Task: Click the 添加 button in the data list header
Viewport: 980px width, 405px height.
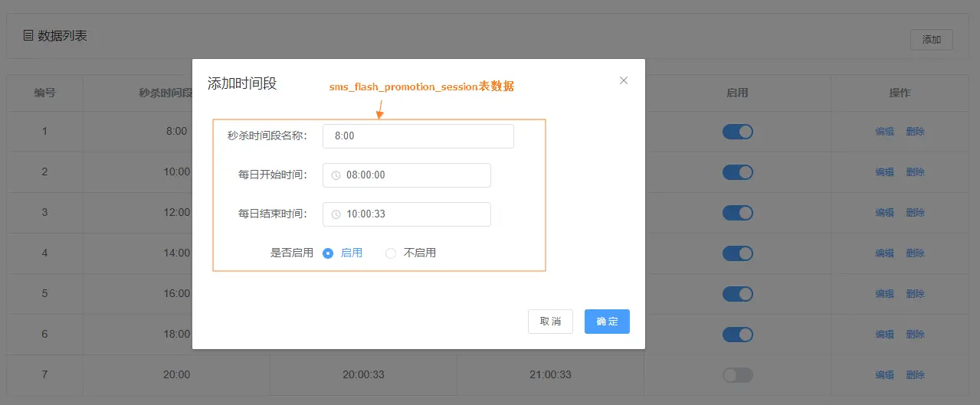Action: [x=932, y=40]
